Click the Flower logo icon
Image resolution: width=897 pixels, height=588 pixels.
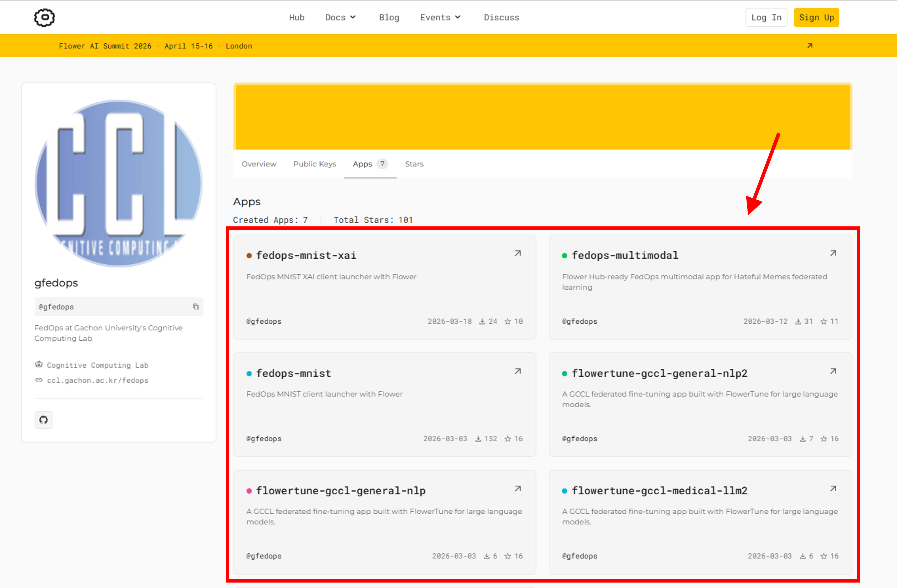pyautogui.click(x=44, y=17)
